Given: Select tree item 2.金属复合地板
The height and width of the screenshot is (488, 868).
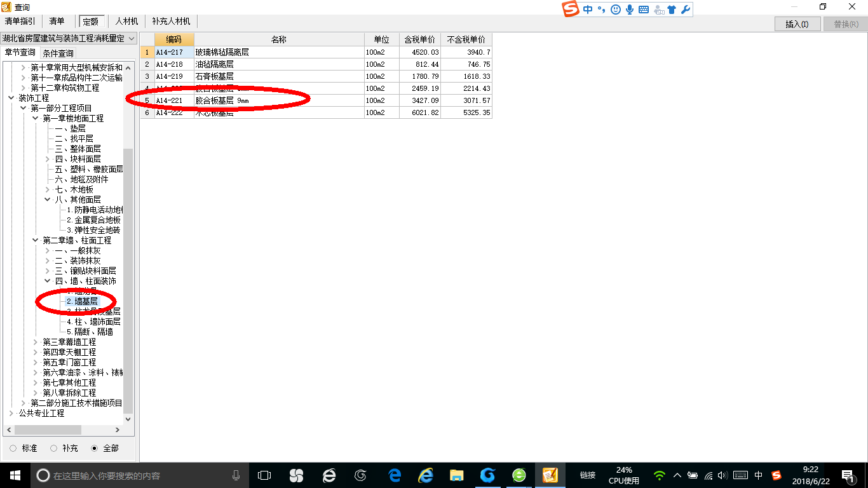Looking at the screenshot, I should tap(93, 220).
